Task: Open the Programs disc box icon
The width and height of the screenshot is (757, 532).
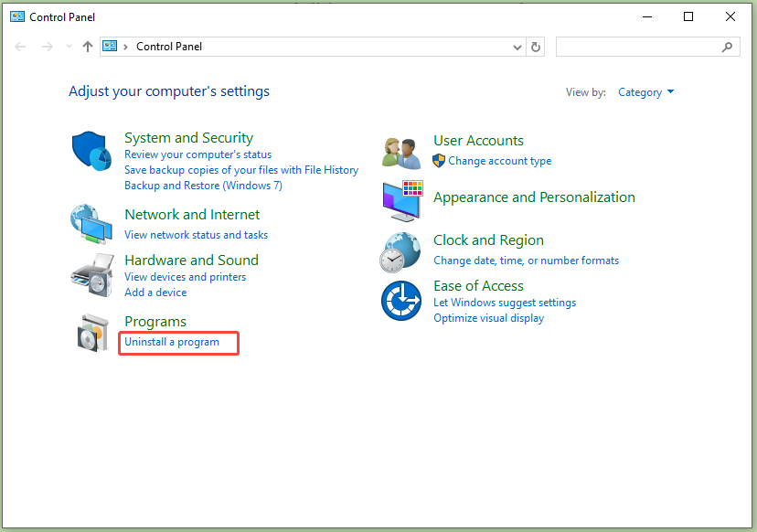Action: (93, 333)
